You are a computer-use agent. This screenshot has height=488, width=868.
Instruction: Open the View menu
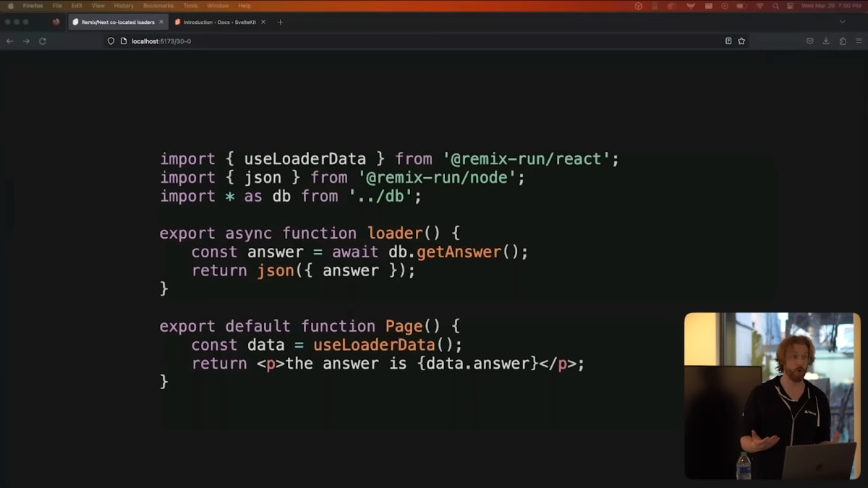tap(98, 6)
